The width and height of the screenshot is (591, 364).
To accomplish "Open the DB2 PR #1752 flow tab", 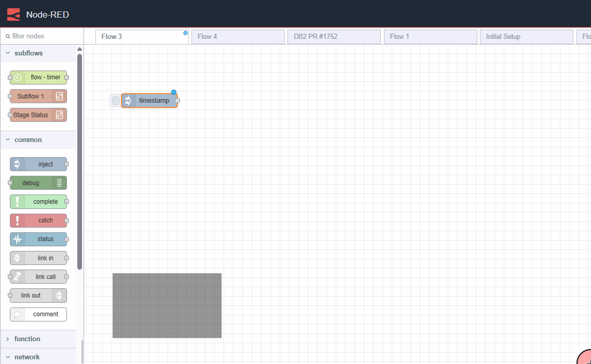I will (x=334, y=36).
